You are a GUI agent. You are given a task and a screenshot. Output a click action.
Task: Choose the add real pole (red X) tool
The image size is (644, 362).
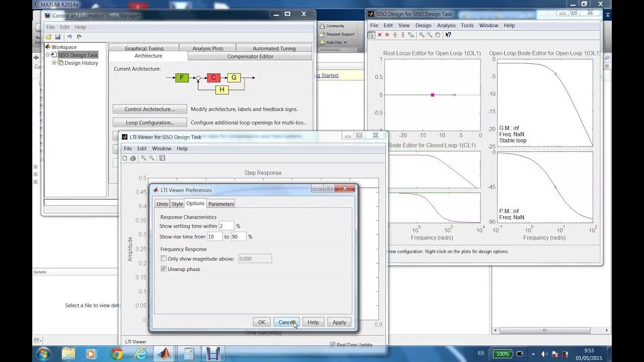point(380,35)
